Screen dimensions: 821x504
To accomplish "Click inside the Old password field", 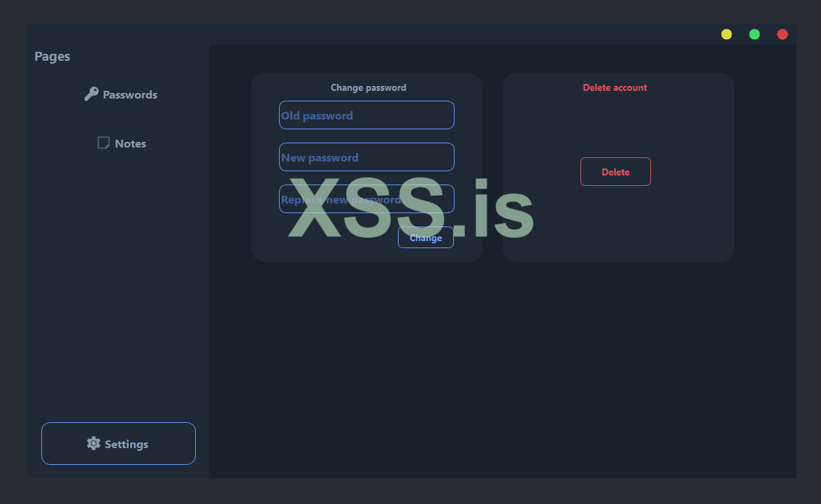I will click(366, 115).
